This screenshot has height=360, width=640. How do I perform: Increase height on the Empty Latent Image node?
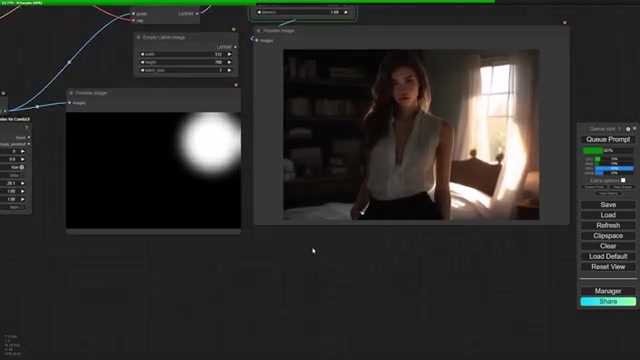click(x=229, y=62)
